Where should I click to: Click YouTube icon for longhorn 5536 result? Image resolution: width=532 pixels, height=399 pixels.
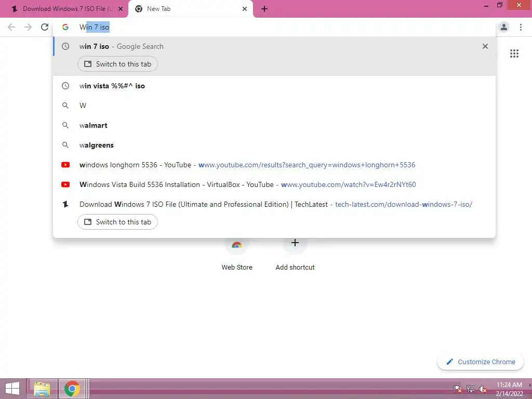(65, 165)
